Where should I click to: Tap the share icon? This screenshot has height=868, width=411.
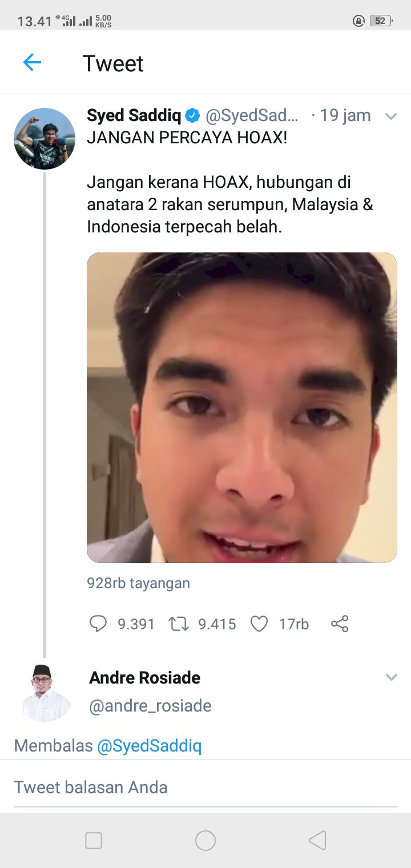point(340,624)
